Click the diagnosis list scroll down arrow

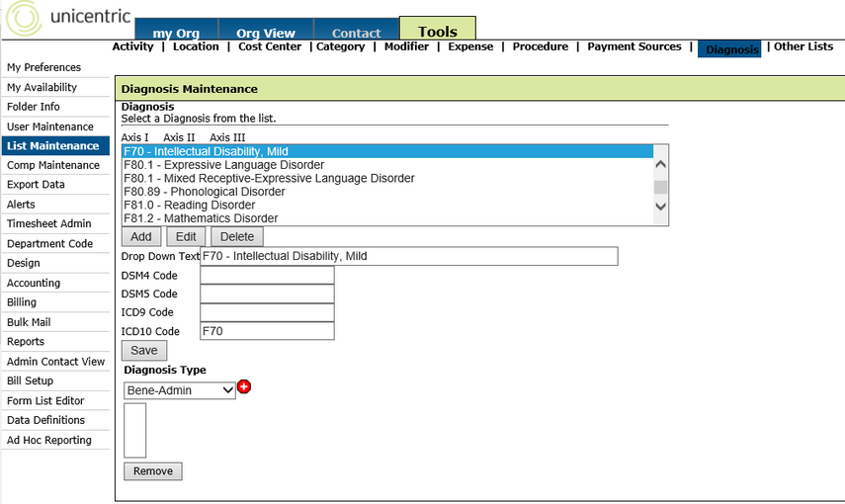click(661, 206)
